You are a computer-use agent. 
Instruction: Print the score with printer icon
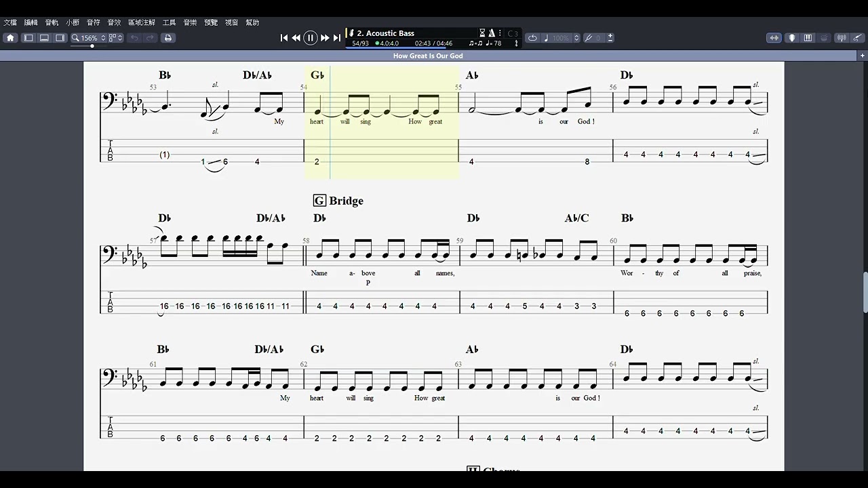point(168,38)
